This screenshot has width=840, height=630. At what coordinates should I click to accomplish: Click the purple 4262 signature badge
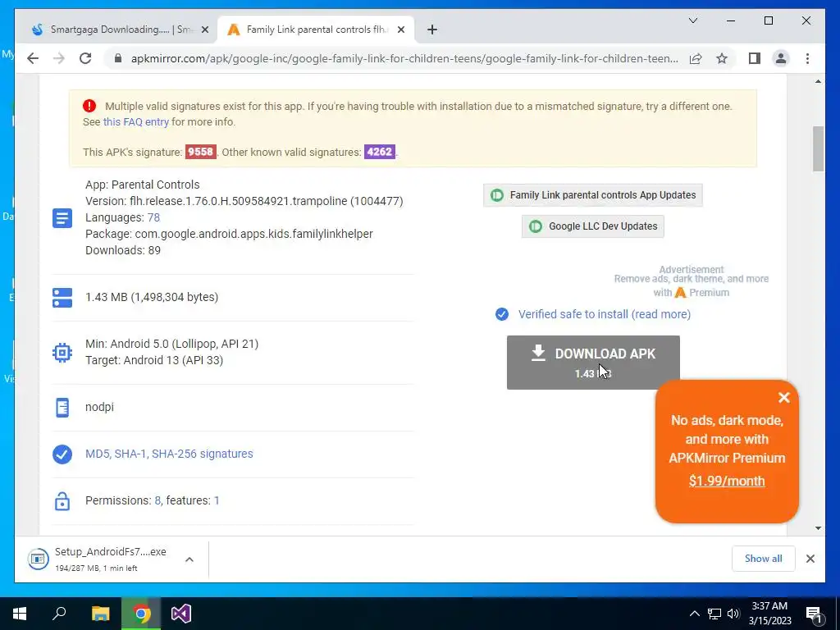click(x=379, y=152)
